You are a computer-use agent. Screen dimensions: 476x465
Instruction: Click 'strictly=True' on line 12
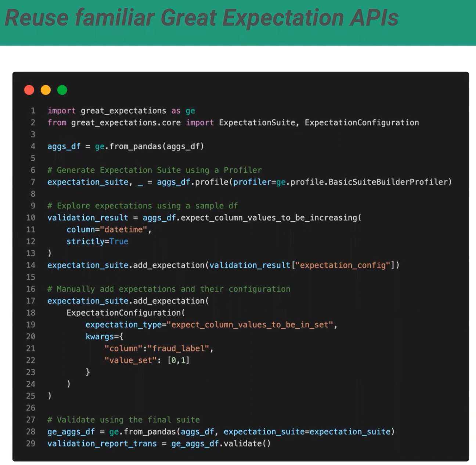click(x=97, y=242)
